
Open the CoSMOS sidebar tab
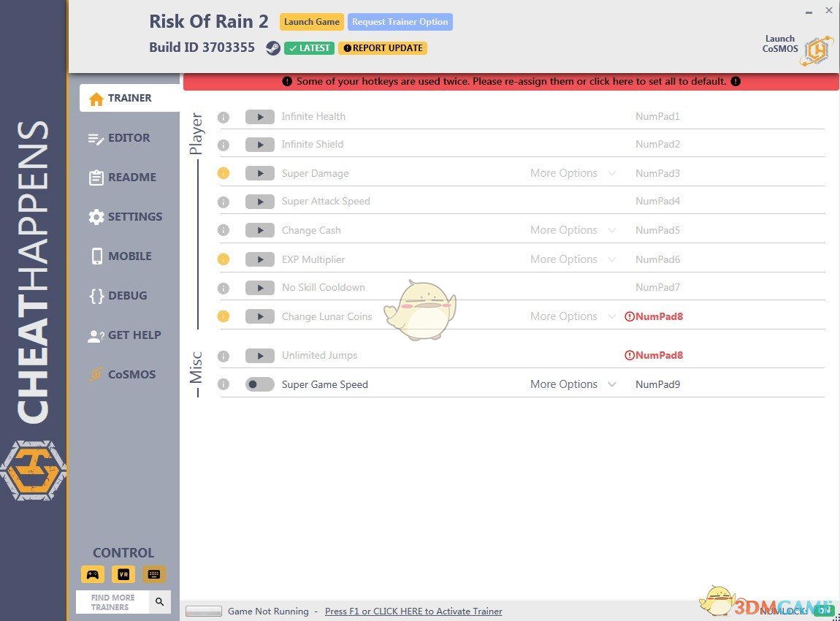[x=123, y=375]
